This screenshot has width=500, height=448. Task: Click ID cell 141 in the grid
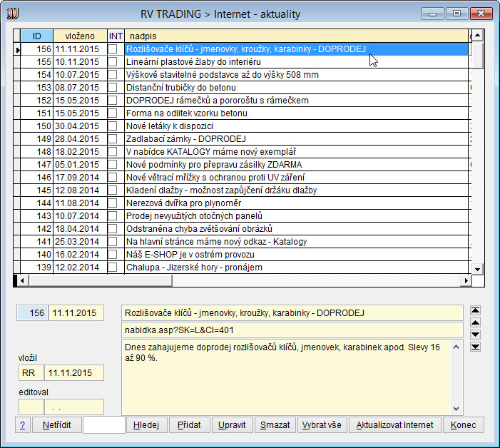tap(36, 241)
